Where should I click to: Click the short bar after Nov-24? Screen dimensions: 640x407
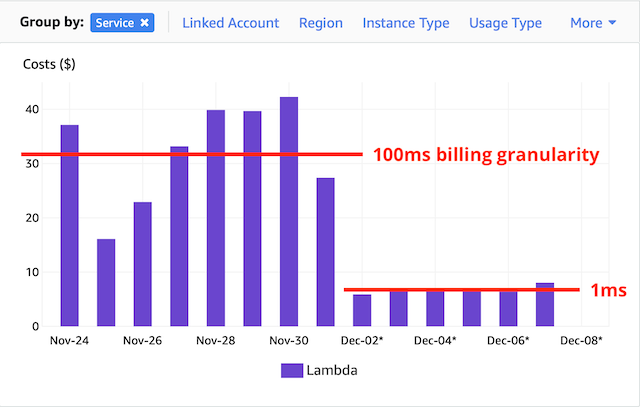(x=106, y=282)
